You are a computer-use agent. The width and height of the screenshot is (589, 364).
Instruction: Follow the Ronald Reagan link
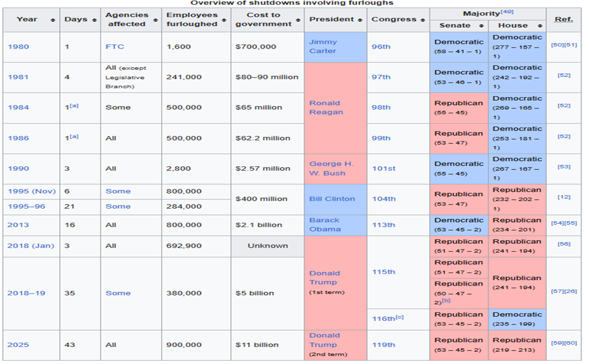(x=325, y=107)
